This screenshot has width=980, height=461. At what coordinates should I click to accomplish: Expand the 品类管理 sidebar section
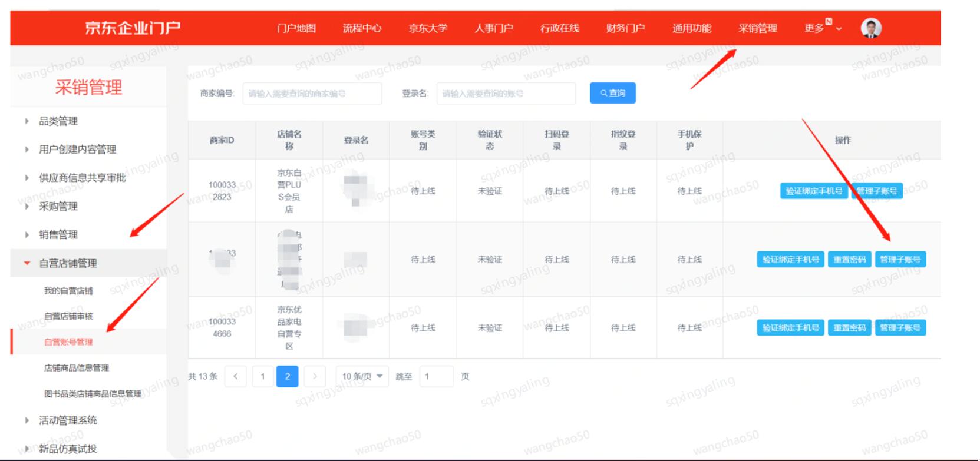point(27,121)
